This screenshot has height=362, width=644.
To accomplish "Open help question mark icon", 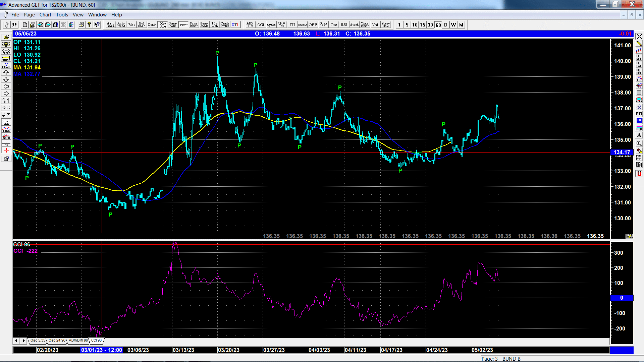I will pyautogui.click(x=89, y=25).
